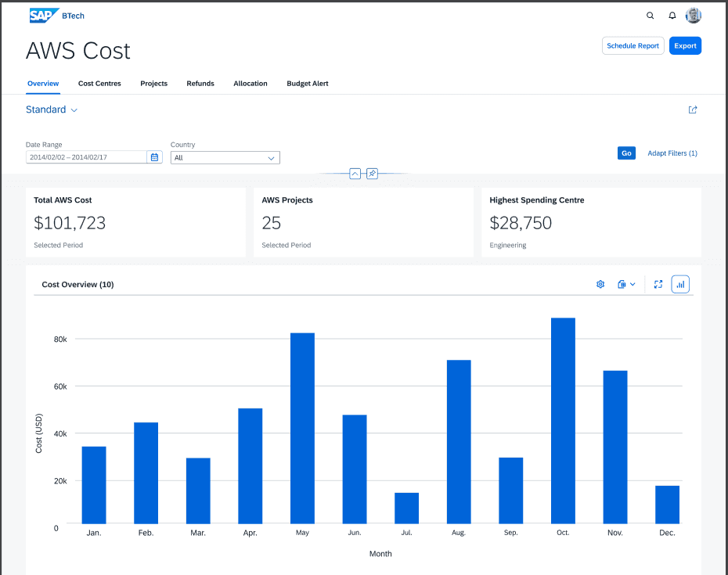Viewport: 728px width, 575px height.
Task: Click the share icon beside Standard view
Action: [692, 110]
